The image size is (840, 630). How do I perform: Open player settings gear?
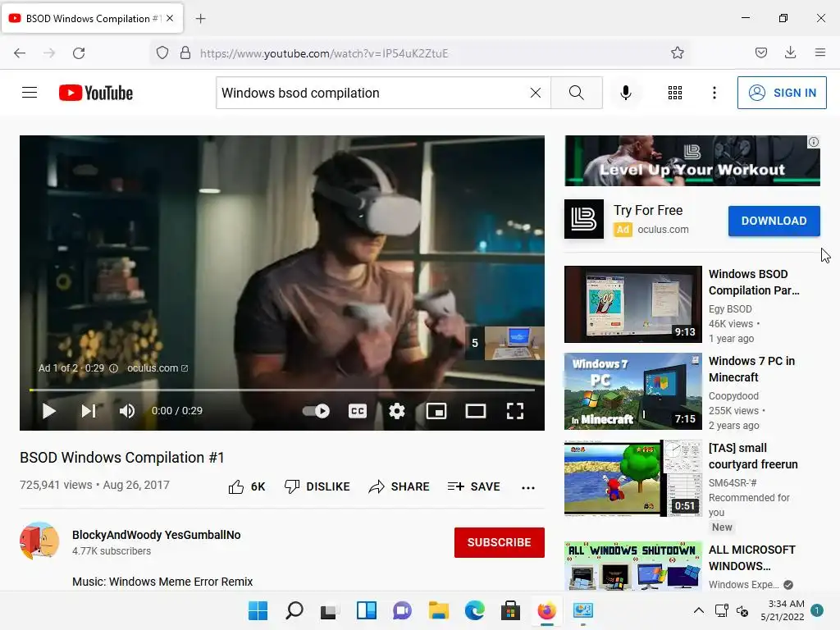[397, 411]
